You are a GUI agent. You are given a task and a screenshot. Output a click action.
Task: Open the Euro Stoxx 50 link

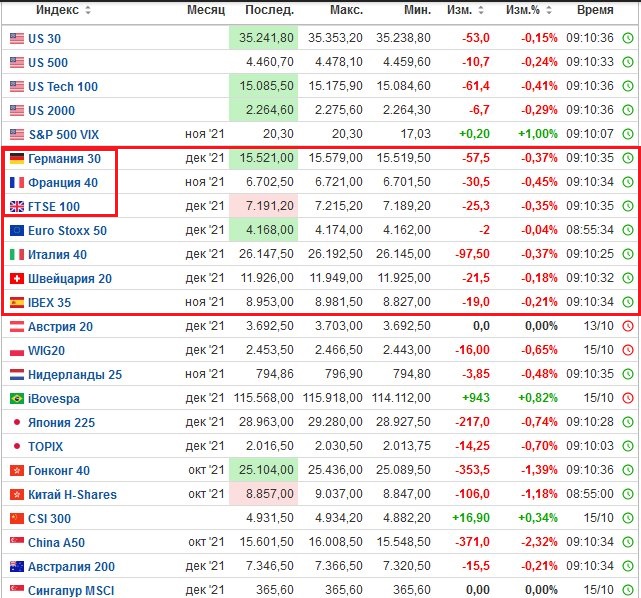[x=67, y=231]
